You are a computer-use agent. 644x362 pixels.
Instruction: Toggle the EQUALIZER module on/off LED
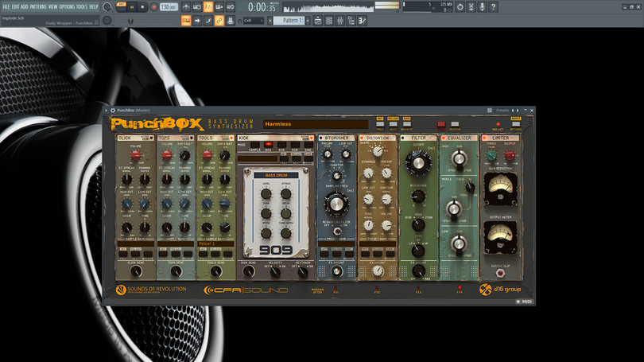click(x=444, y=138)
